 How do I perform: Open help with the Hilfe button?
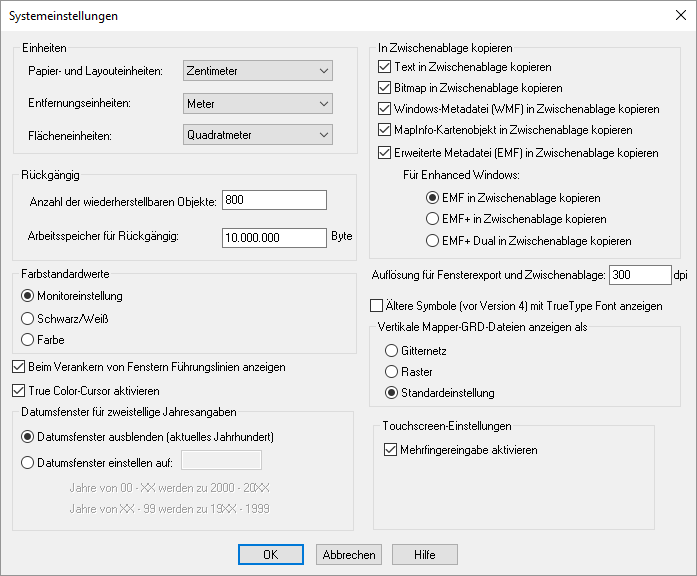[x=425, y=555]
